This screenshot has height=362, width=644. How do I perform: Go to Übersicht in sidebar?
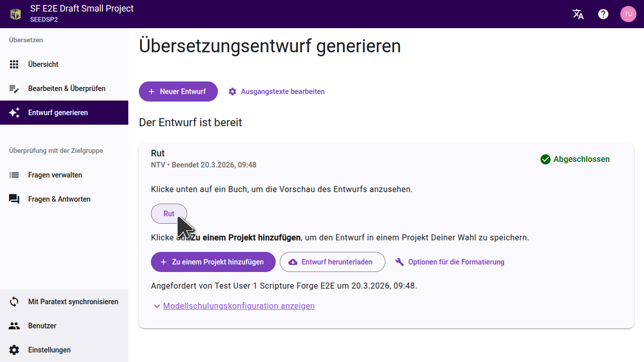pyautogui.click(x=43, y=64)
